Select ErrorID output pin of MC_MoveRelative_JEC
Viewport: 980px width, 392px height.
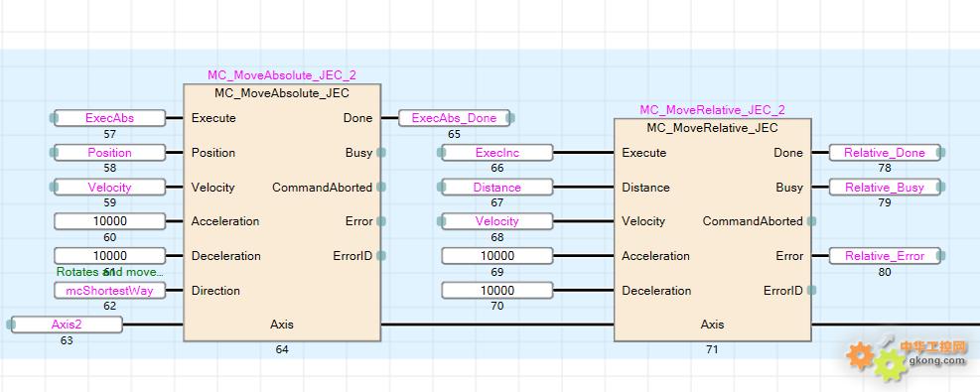812,290
